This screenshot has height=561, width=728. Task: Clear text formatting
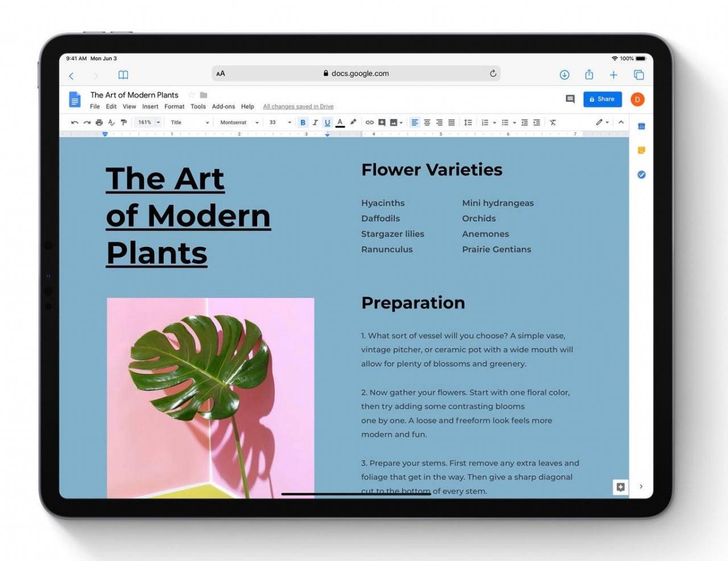(x=553, y=122)
